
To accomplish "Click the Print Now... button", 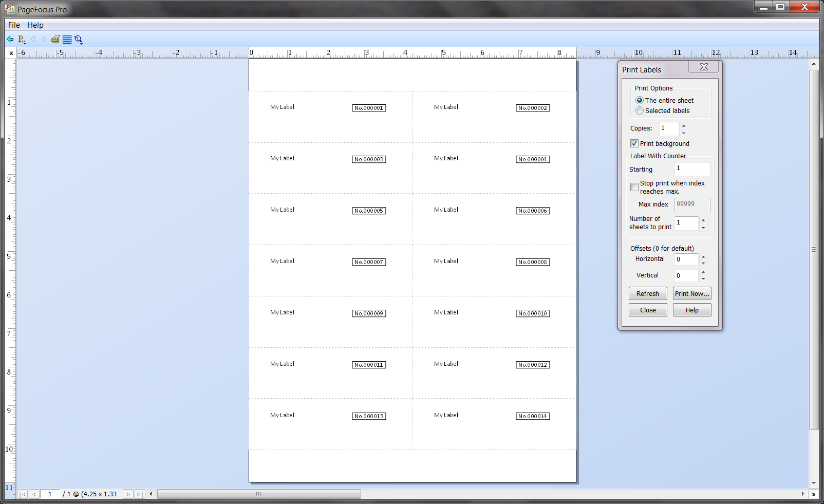I will tap(692, 293).
